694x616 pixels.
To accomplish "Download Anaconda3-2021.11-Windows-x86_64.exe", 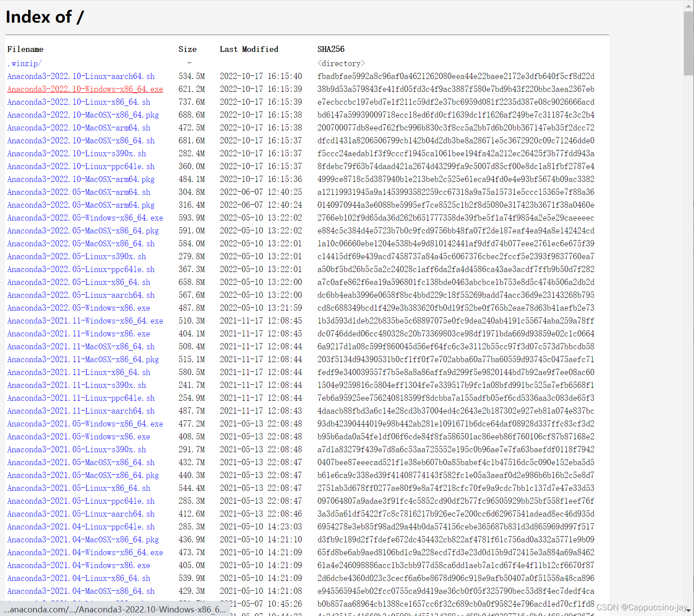I will (x=85, y=321).
